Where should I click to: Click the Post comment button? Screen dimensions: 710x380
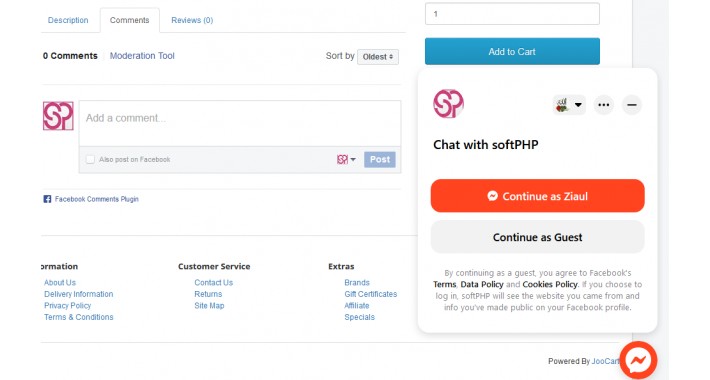[380, 159]
